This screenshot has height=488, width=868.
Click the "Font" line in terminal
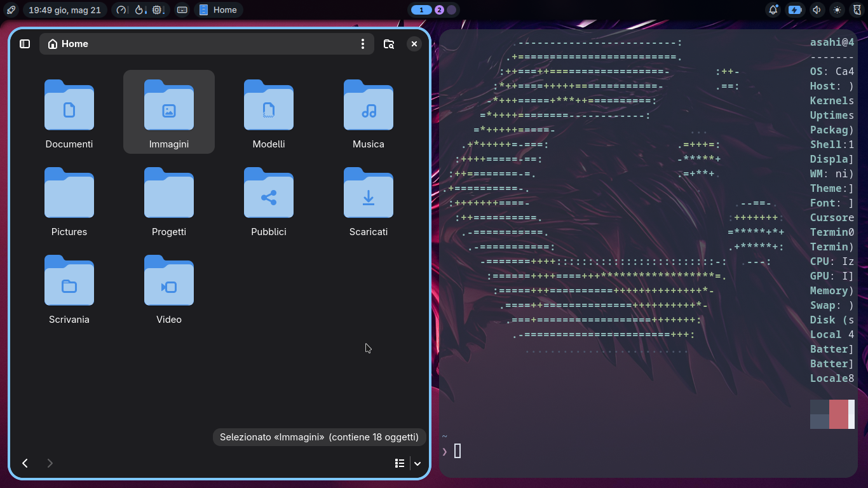click(832, 203)
